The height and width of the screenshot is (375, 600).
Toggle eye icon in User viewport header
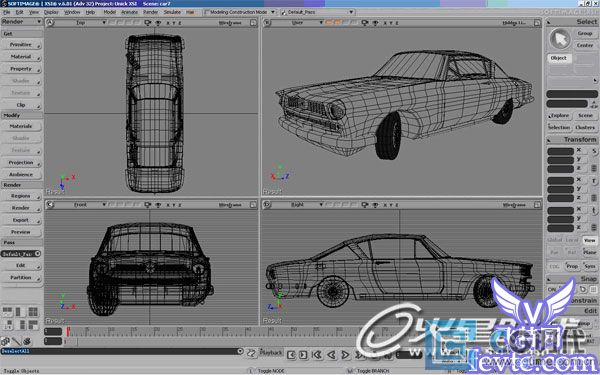375,23
